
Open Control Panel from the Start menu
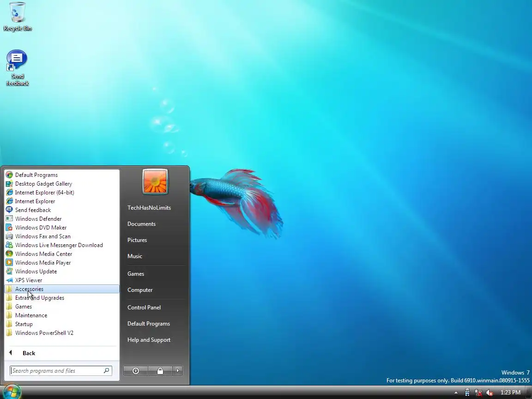click(144, 308)
